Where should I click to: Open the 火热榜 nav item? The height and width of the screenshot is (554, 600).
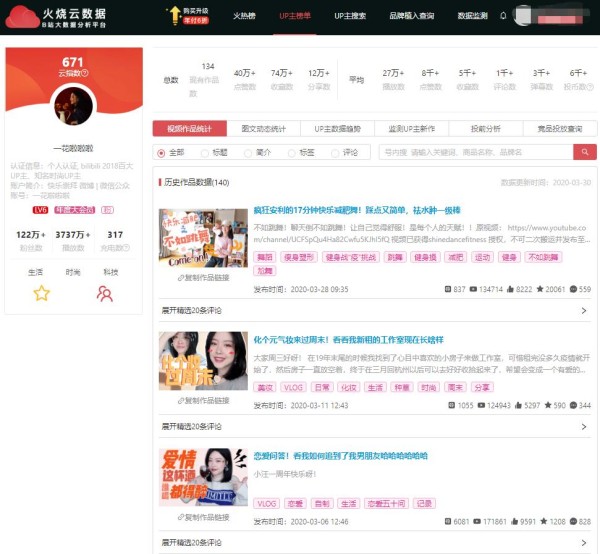[x=244, y=16]
